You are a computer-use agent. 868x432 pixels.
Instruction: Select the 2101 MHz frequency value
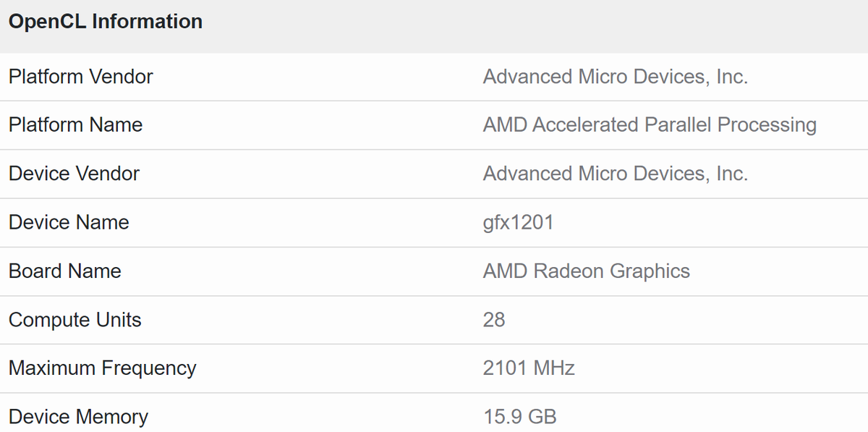point(529,368)
